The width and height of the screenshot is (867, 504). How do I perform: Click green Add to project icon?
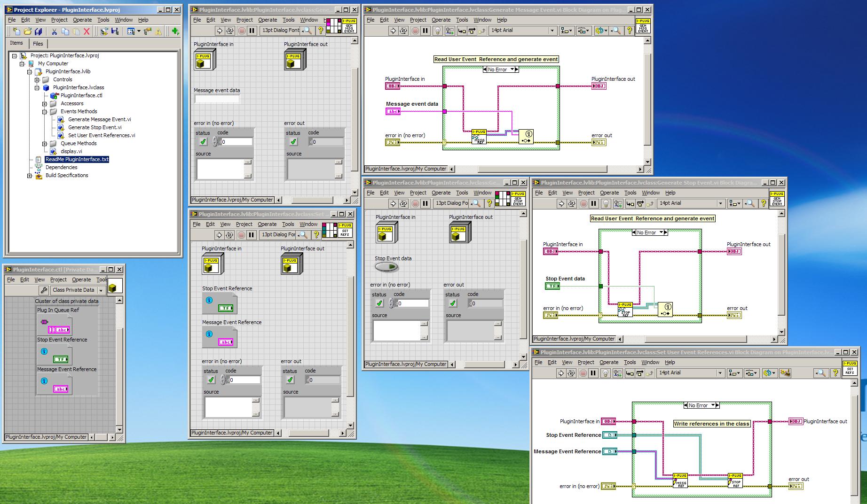click(x=175, y=31)
